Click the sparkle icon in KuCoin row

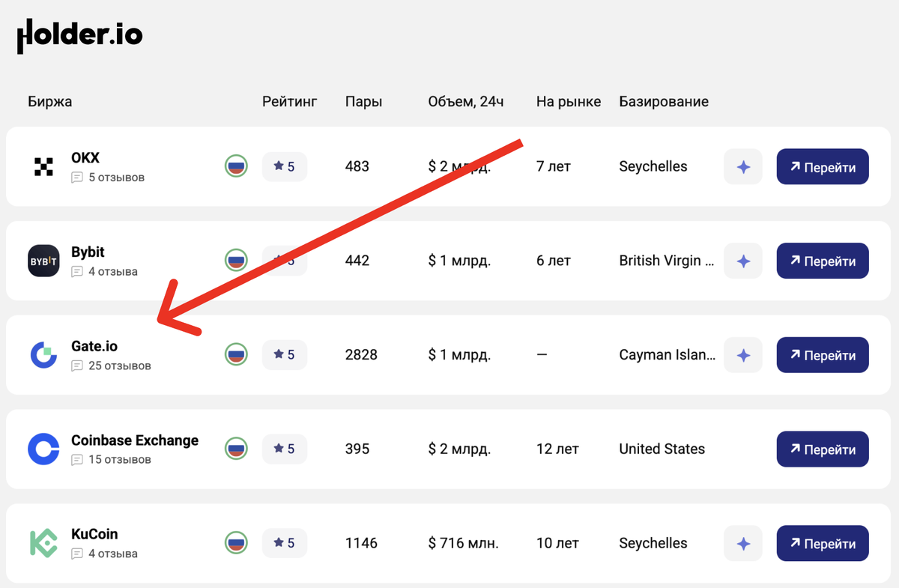click(743, 543)
